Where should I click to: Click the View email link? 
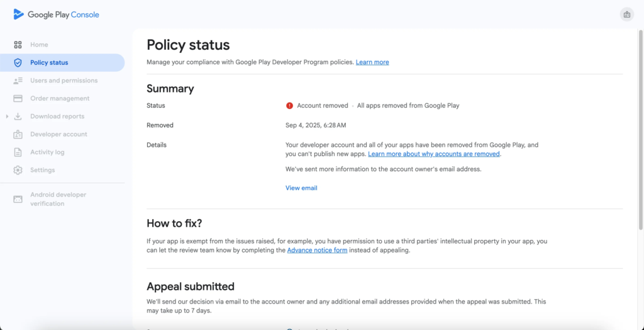(x=301, y=188)
